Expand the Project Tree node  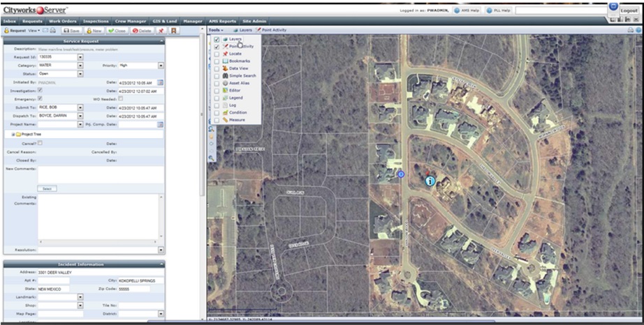[13, 135]
